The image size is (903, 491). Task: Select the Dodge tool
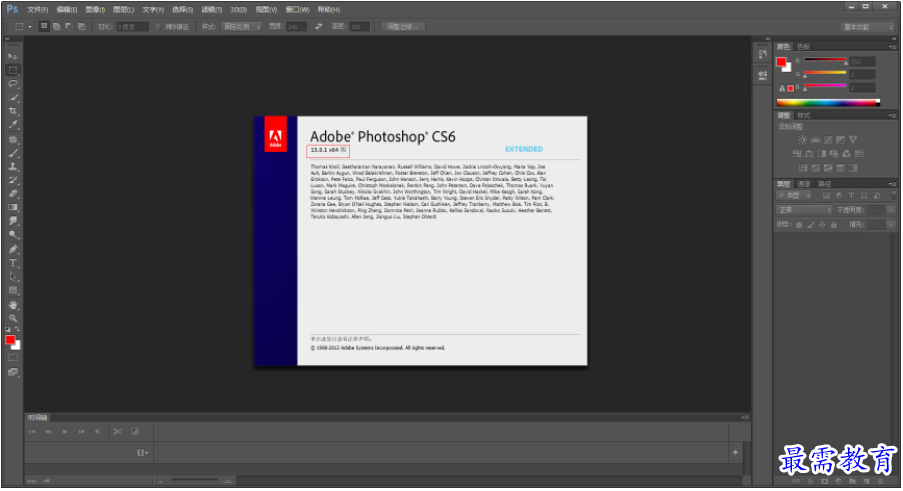click(13, 235)
